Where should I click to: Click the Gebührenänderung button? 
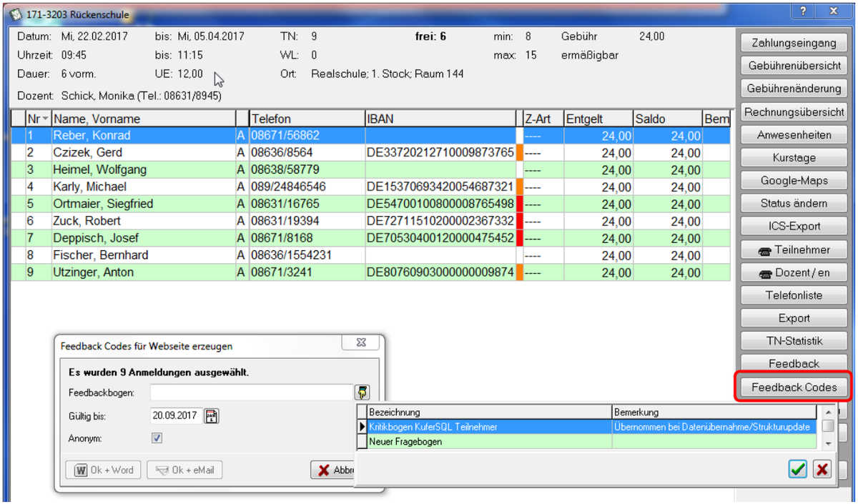pyautogui.click(x=794, y=89)
